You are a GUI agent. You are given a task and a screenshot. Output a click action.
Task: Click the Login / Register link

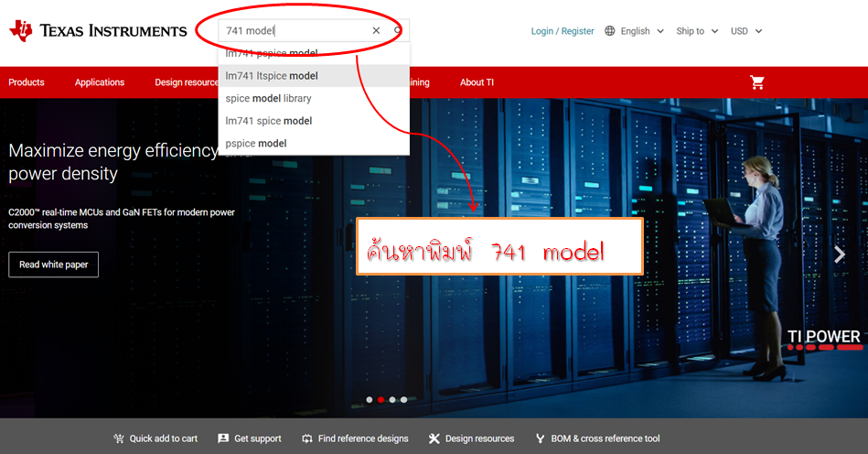pos(563,31)
